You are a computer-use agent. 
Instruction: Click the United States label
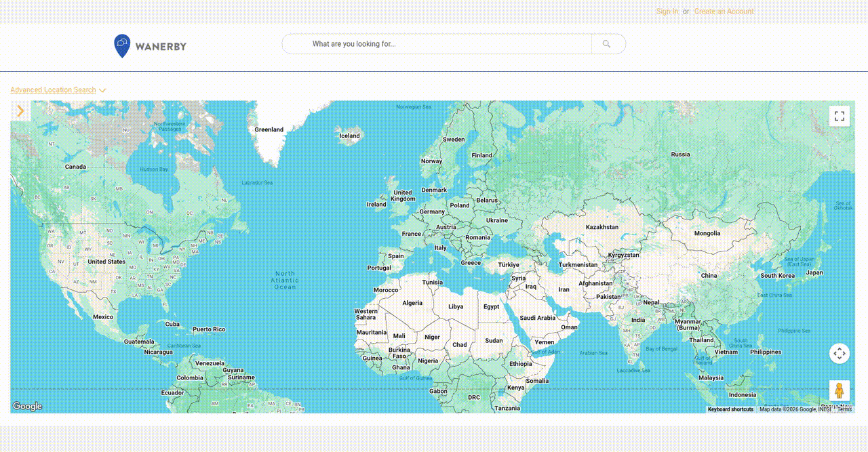[x=106, y=262]
